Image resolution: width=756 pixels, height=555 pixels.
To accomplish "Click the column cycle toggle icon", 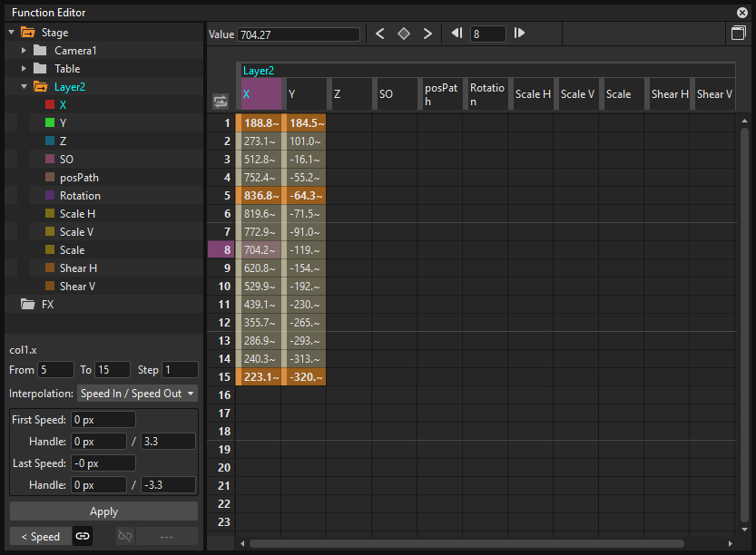I will [221, 102].
